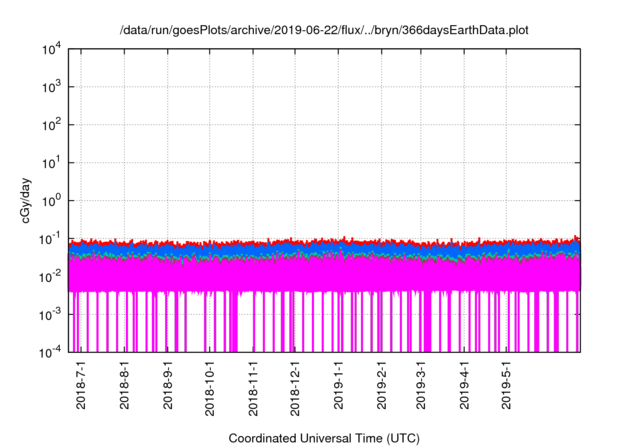
Task: Select the 2018-12-1 date tick label
Action: coord(295,388)
